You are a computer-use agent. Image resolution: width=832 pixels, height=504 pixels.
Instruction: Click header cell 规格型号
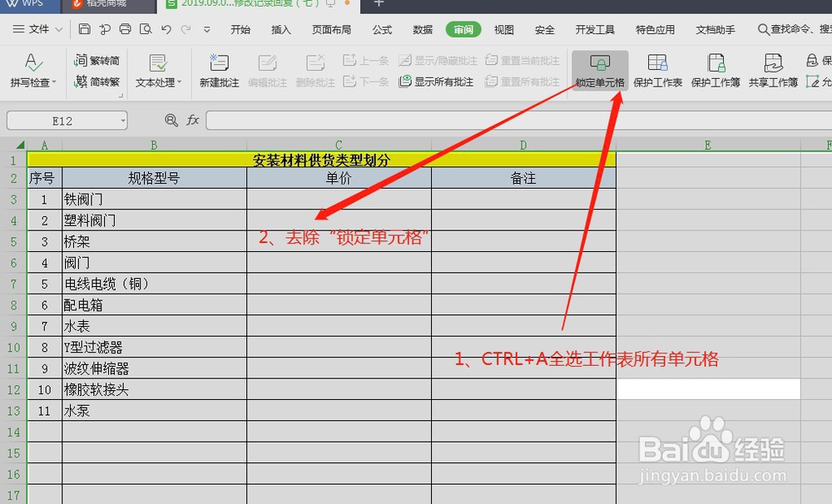pyautogui.click(x=154, y=178)
